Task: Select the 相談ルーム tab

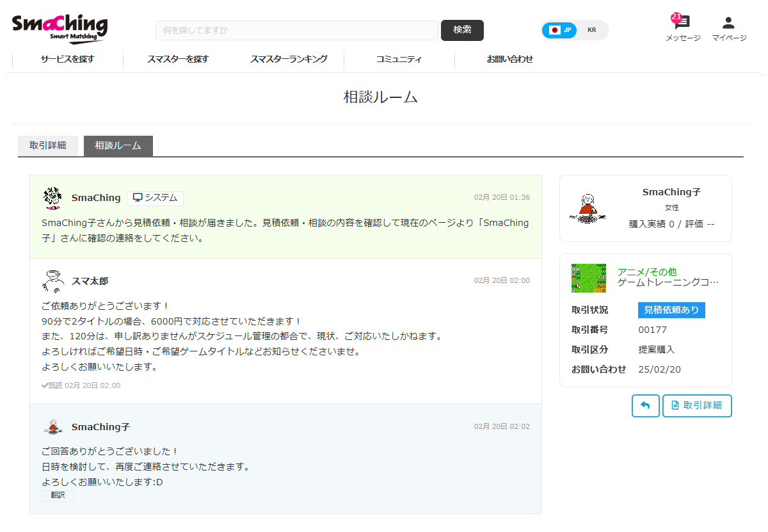Action: click(x=118, y=146)
